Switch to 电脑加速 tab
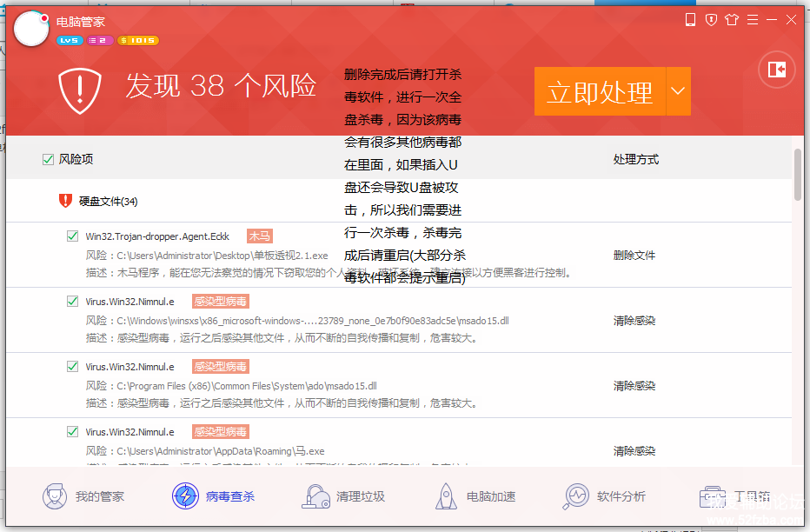The height and width of the screenshot is (532, 810). pyautogui.click(x=475, y=496)
